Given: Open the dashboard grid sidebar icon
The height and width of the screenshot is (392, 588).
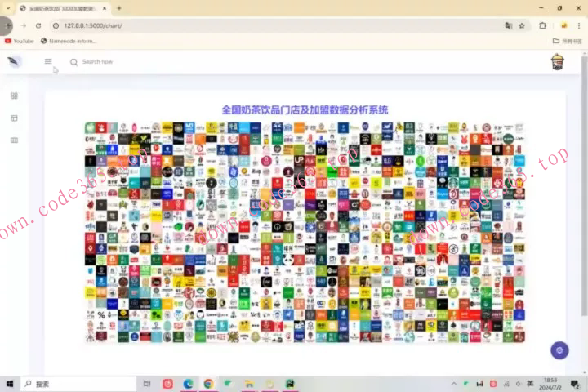Looking at the screenshot, I should [14, 96].
